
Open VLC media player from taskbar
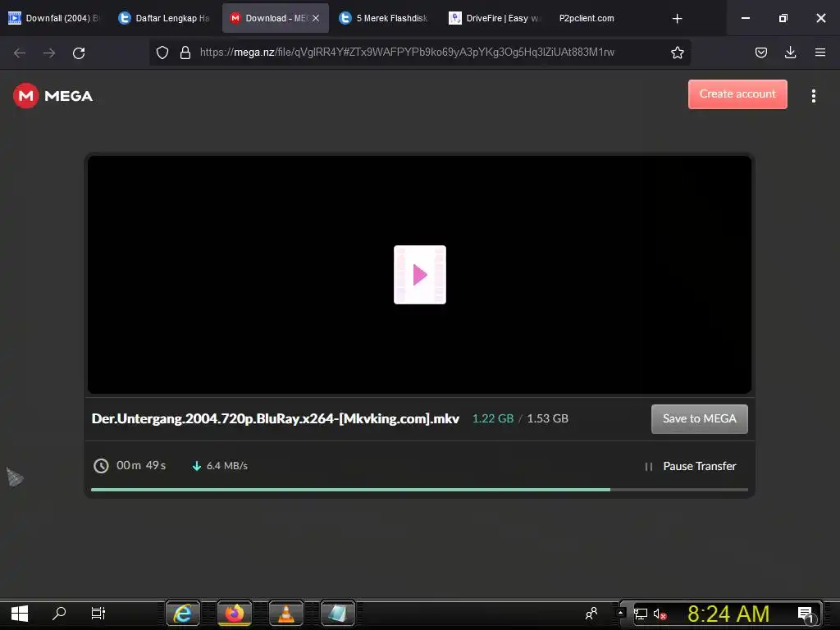pyautogui.click(x=286, y=614)
